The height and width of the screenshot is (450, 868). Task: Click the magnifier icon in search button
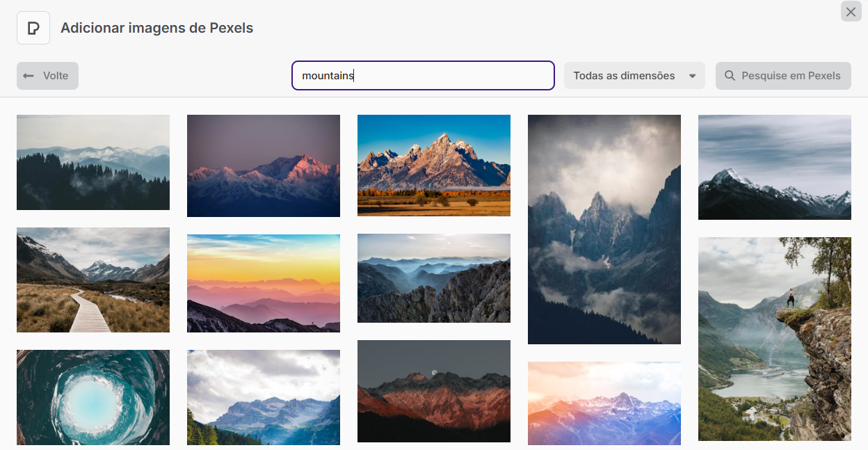730,76
